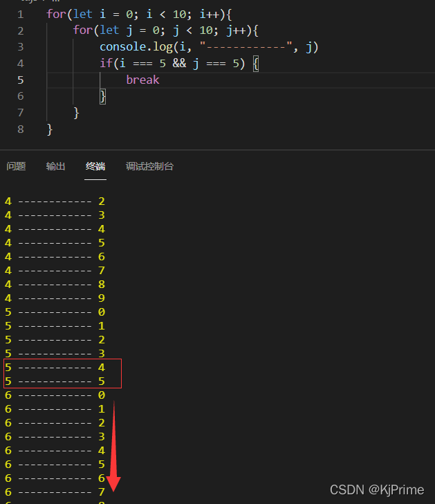Viewport: 435px width, 504px height.
Task: Click line number 6 in gutter
Action: pyautogui.click(x=21, y=96)
